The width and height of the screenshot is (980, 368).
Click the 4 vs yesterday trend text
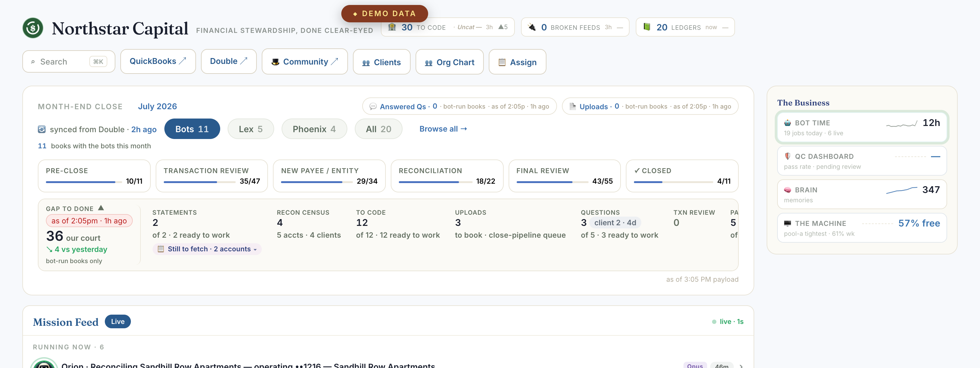pos(77,249)
